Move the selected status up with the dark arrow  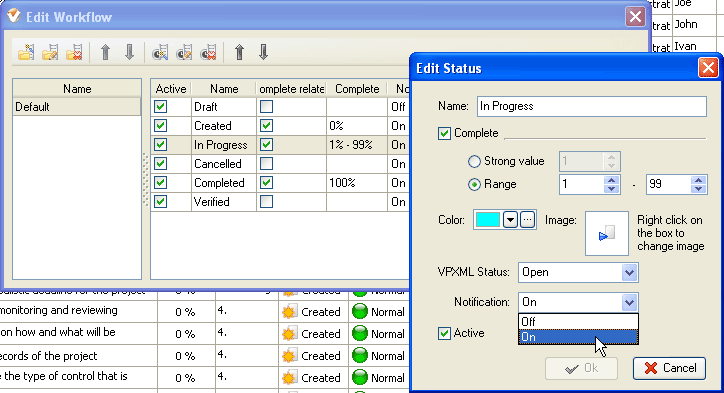pos(239,52)
